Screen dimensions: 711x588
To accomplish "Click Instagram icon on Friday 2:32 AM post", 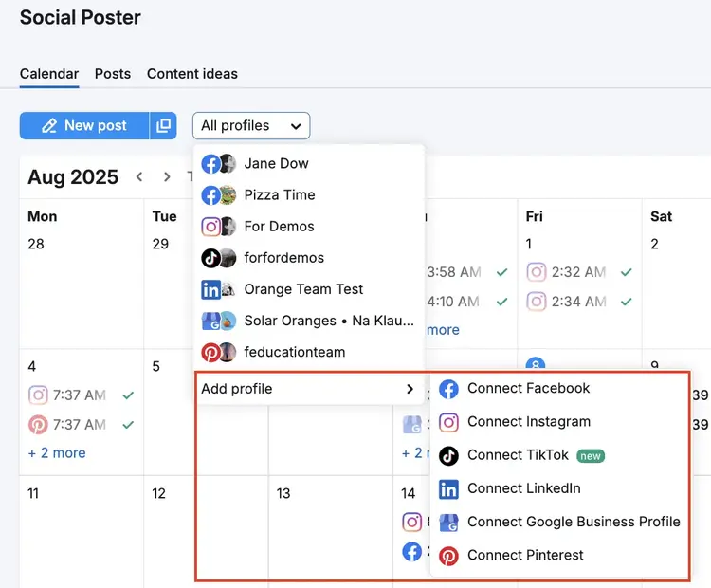I will pyautogui.click(x=536, y=272).
